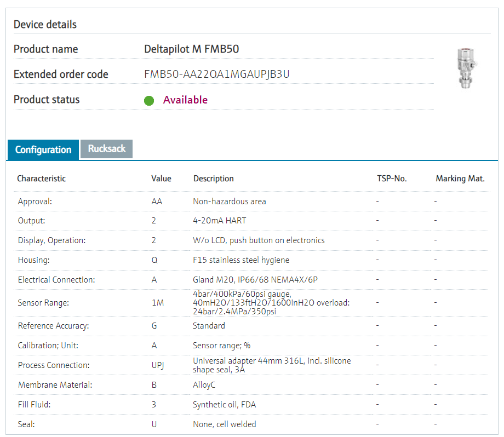Image resolution: width=504 pixels, height=437 pixels.
Task: Select 'Non-hazardous area' description
Action: click(230, 202)
